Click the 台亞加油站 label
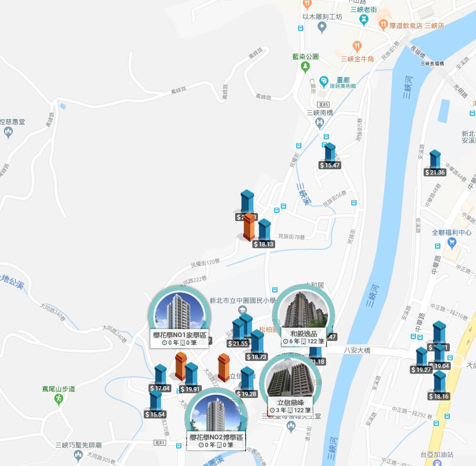476x466 pixels. click(437, 455)
